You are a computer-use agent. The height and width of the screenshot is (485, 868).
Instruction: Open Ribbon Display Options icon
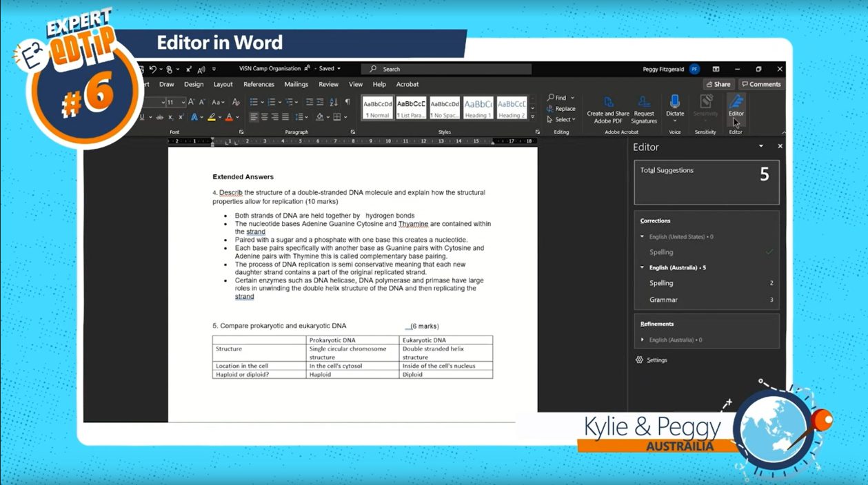tap(716, 69)
